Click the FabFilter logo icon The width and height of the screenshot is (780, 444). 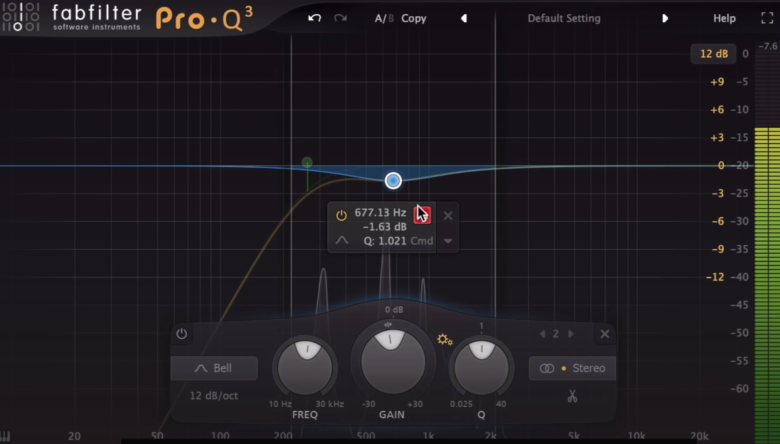point(20,17)
